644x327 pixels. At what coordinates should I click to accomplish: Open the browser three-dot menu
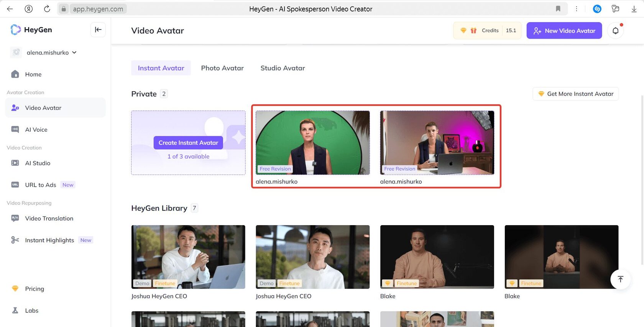click(577, 9)
